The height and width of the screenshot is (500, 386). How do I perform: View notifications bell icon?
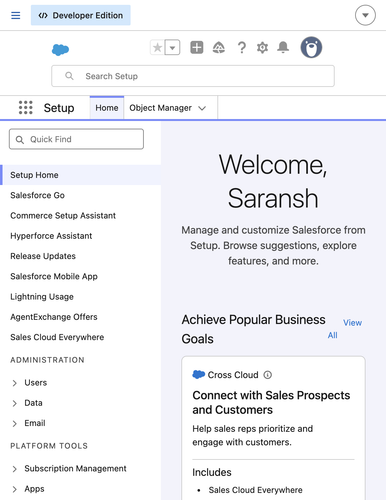[283, 47]
